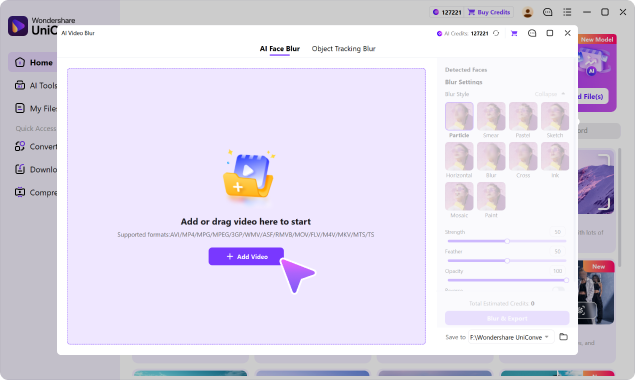Viewport: 635px width, 380px height.
Task: Open Compressor in the main window sidebar
Action: click(x=36, y=192)
